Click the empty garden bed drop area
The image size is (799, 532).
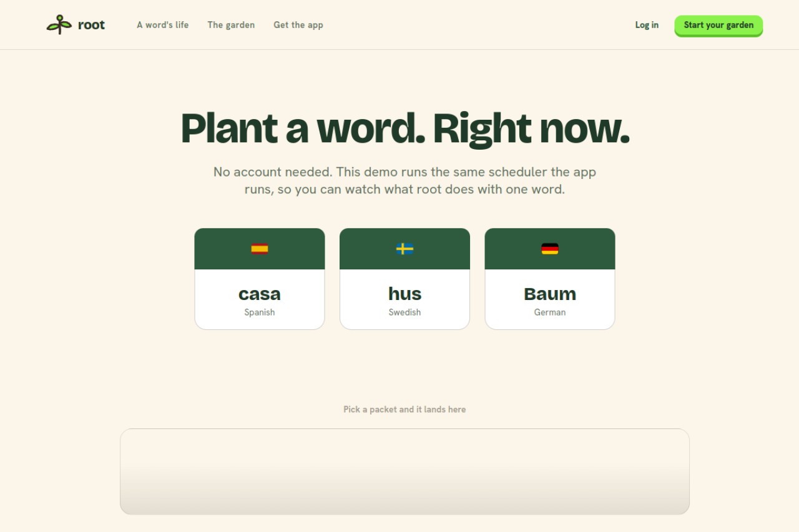[404, 472]
